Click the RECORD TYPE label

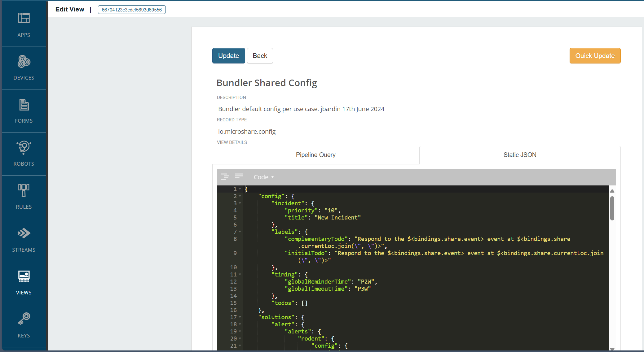(232, 120)
